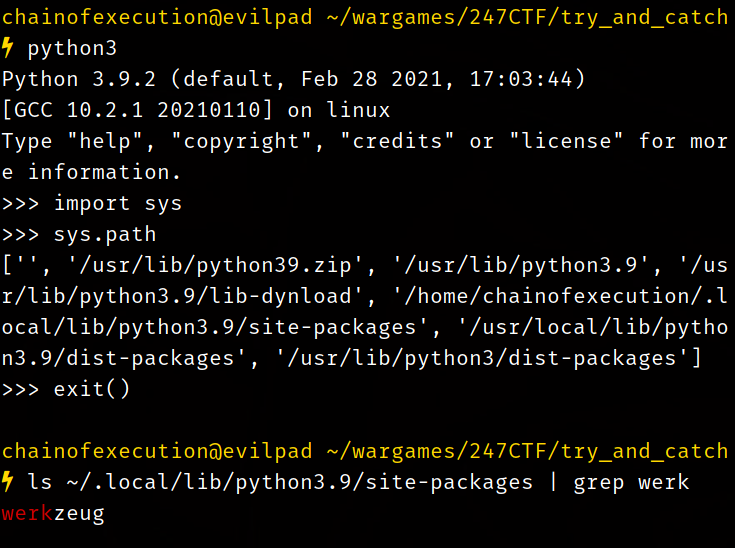Click the lightning bolt prompt before ls
Viewport: 735px width, 548px height.
pos(7,481)
